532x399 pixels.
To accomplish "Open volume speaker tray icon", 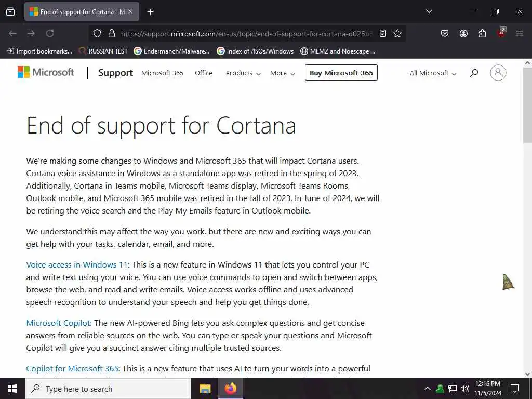I will 465,389.
